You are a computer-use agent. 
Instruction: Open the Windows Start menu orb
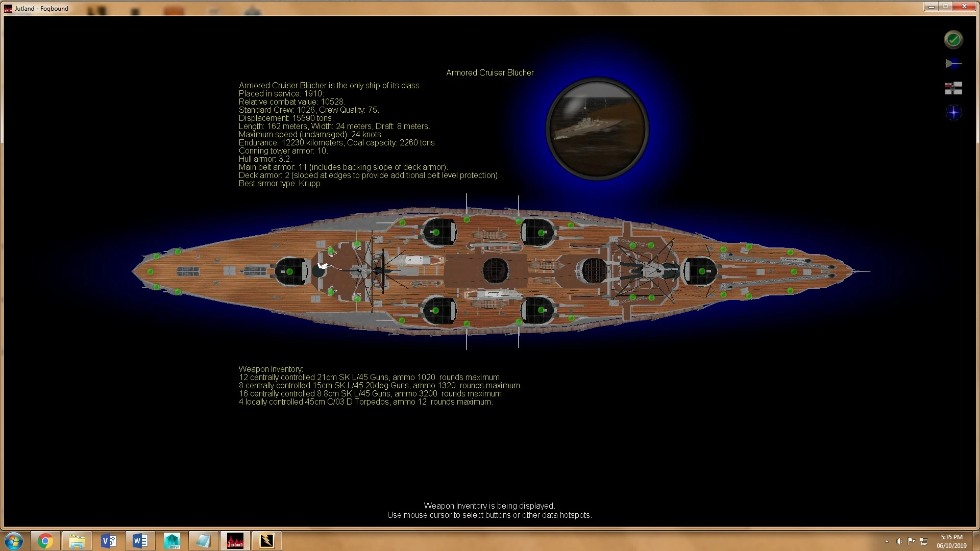pyautogui.click(x=14, y=541)
